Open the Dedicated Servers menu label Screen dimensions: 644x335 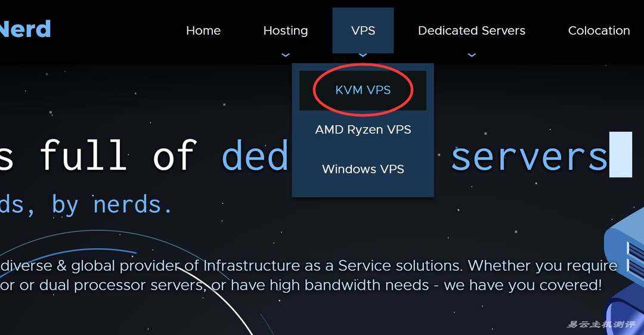[x=472, y=30]
